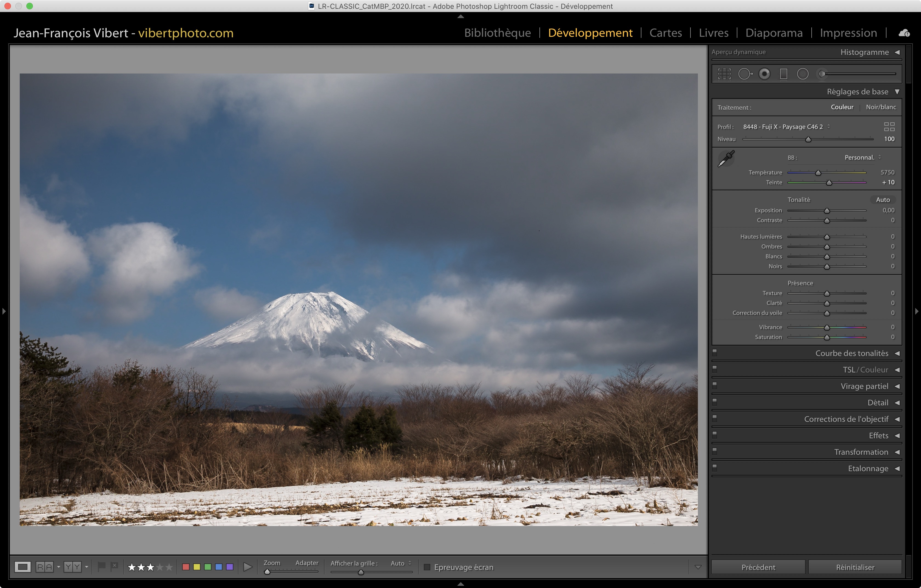Select the Crop Overlay tool
The width and height of the screenshot is (921, 588).
click(724, 74)
